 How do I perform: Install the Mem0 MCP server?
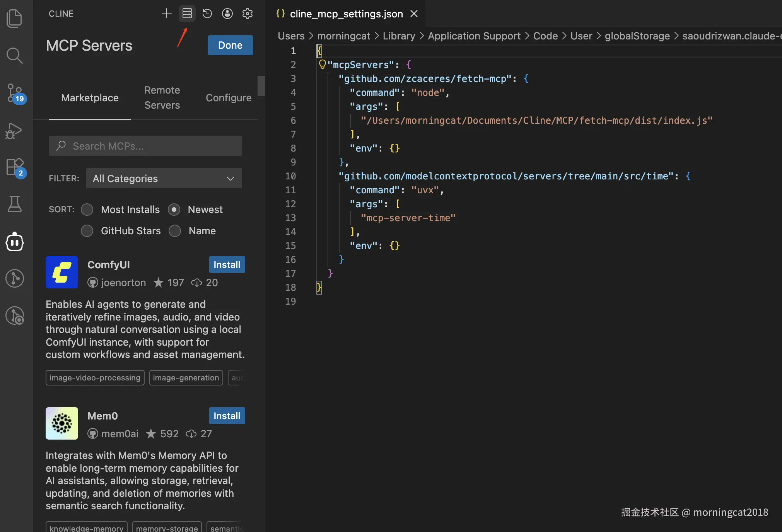tap(227, 416)
